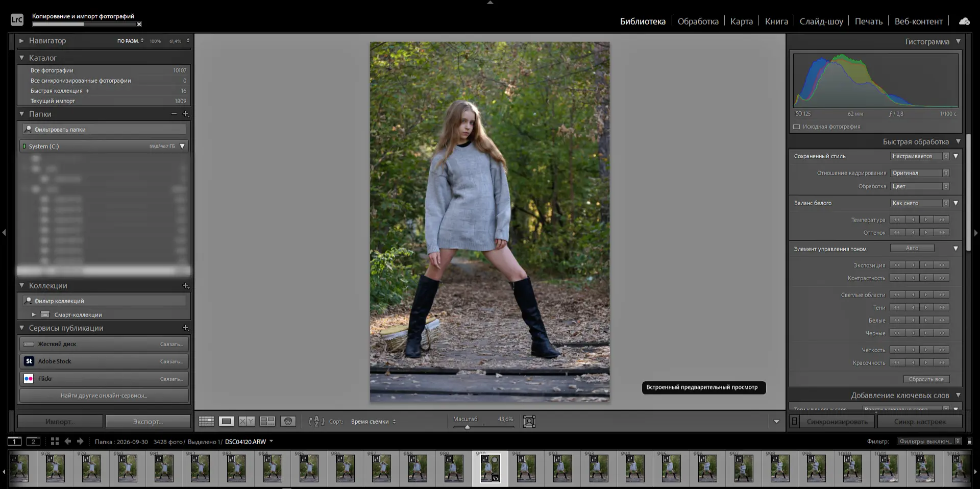Click the Масштаб zoom slider
This screenshot has width=980, height=489.
pos(484,427)
